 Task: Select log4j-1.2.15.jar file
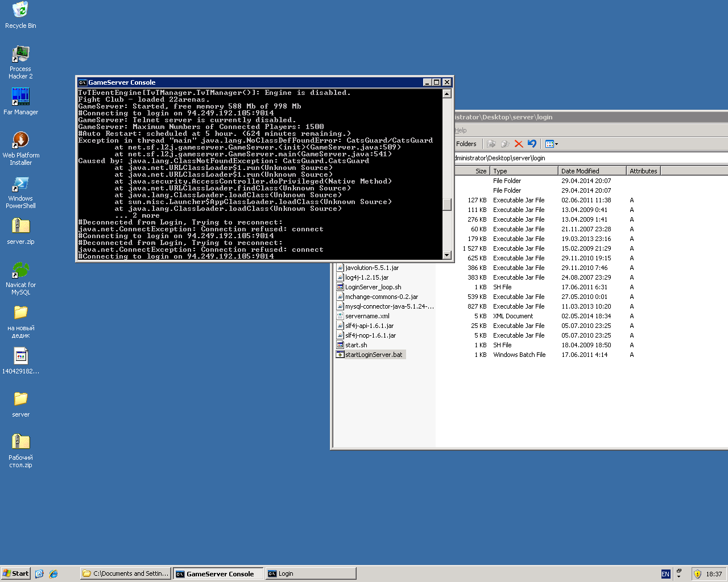(367, 277)
